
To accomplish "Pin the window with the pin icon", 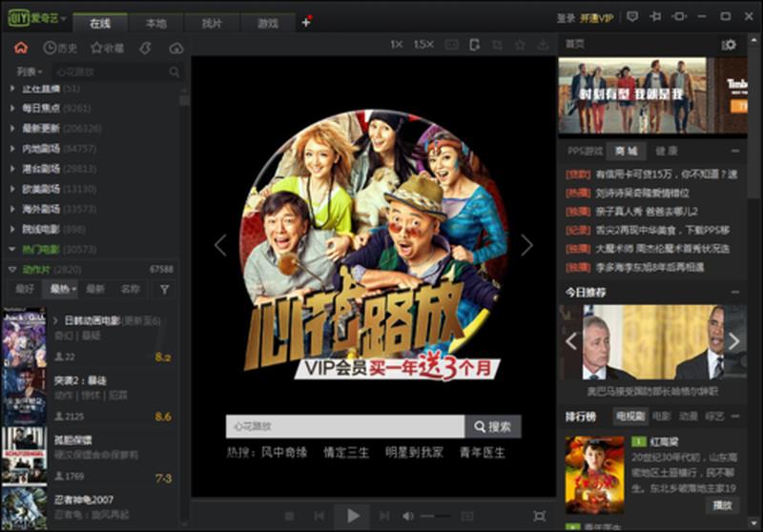I will [x=655, y=16].
